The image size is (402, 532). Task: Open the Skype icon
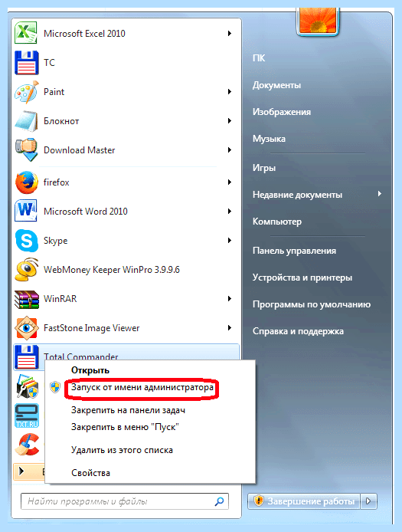(x=27, y=241)
